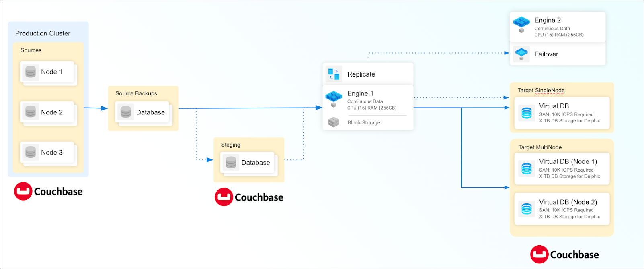
Task: Select the Sources group label
Action: [31, 50]
